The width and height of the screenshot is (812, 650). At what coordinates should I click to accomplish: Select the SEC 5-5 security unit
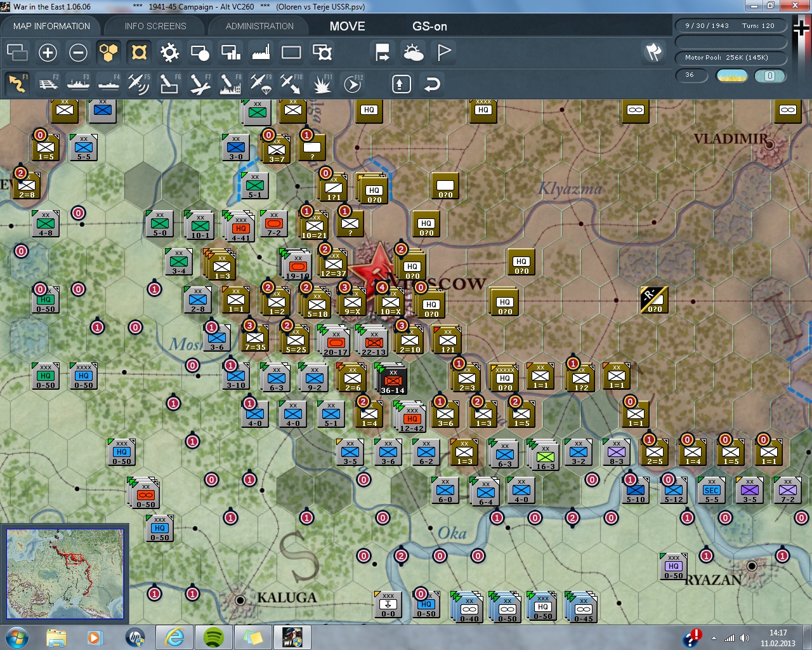coord(712,491)
